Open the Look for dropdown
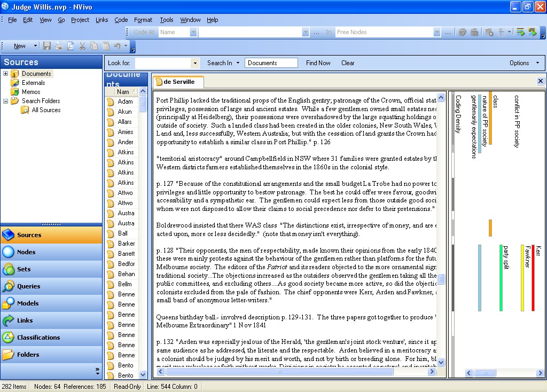This screenshot has height=392, width=547. (x=195, y=63)
